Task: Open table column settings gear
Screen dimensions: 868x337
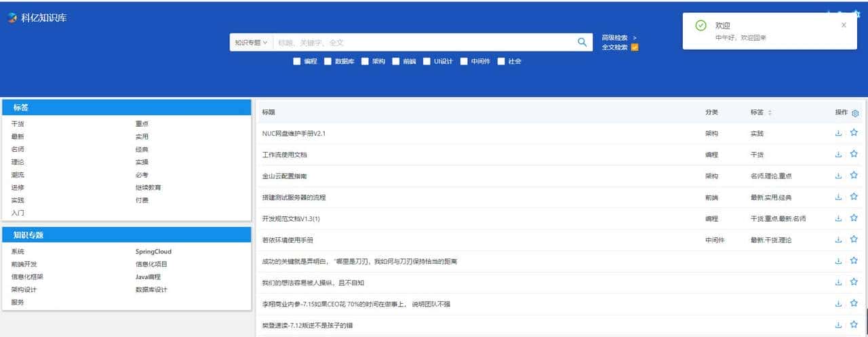Action: (855, 113)
